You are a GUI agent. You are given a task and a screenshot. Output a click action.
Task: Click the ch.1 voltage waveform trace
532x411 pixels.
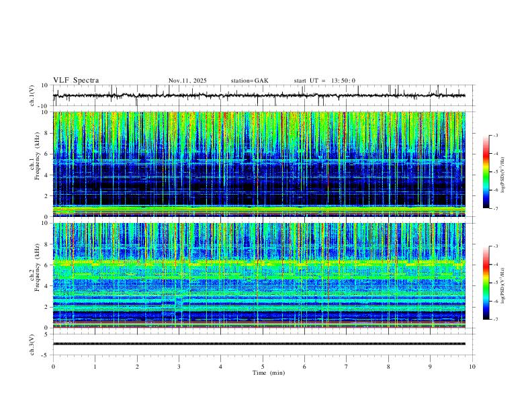[x=259, y=95]
